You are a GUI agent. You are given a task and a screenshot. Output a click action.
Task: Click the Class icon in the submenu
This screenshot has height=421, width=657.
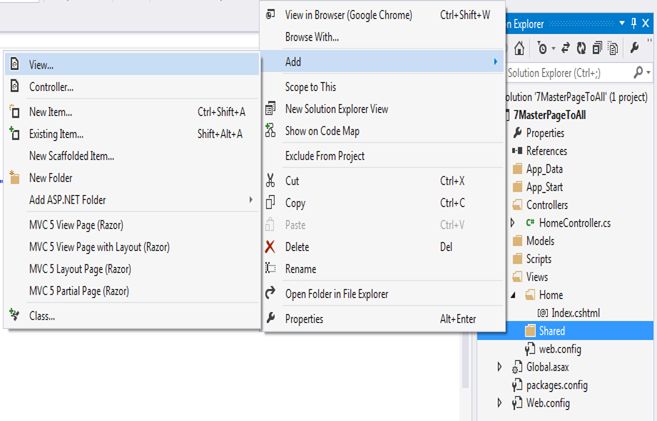coord(14,315)
